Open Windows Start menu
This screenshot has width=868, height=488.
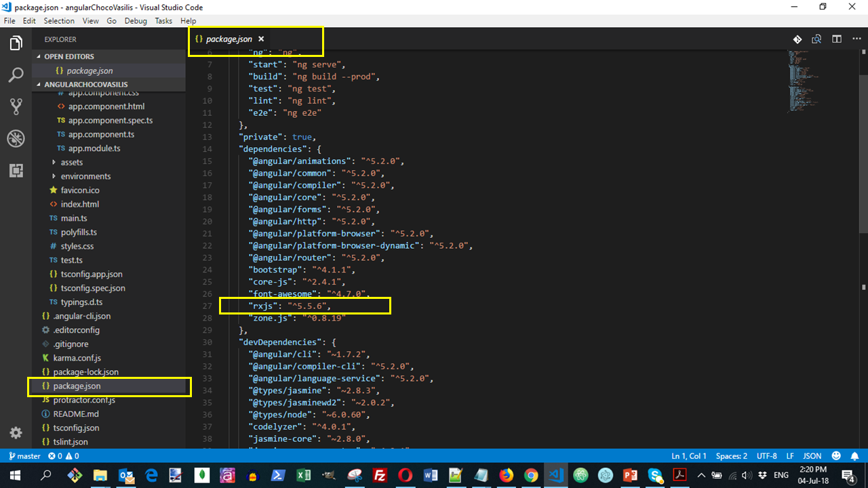(16, 475)
